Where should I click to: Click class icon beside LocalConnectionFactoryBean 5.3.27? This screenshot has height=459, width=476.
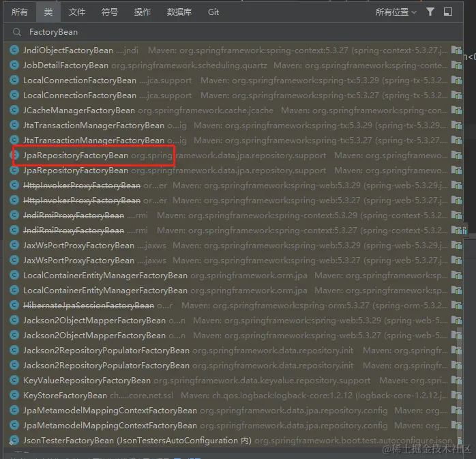coord(14,95)
